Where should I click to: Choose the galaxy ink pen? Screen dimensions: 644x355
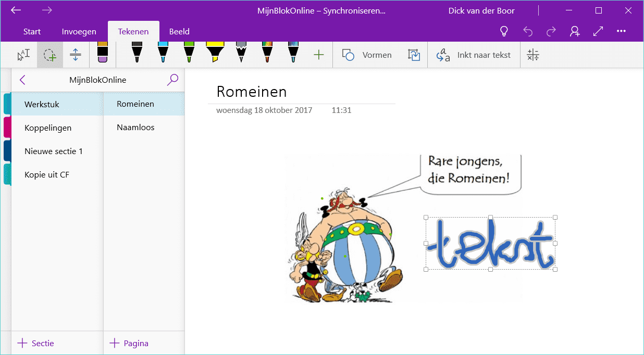(293, 53)
